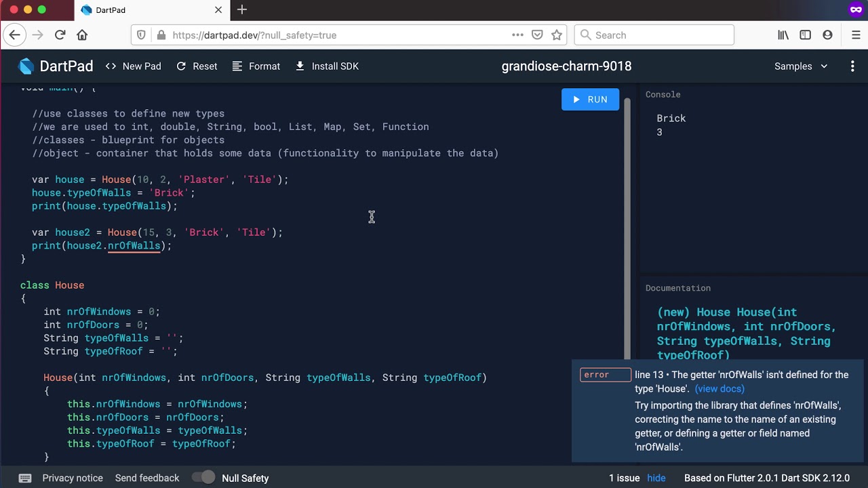Toggle the Null Safety switch
The height and width of the screenshot is (488, 868).
pos(203,478)
